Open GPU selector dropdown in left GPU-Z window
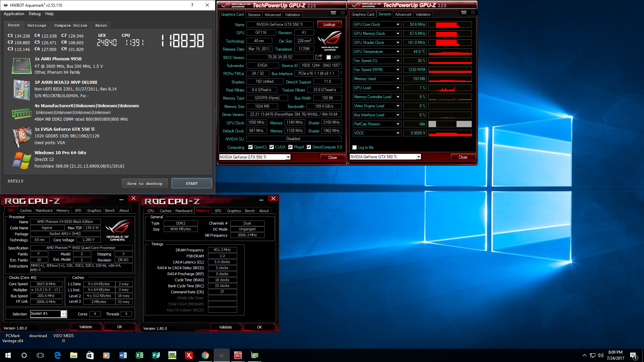The image size is (644, 362). click(x=288, y=157)
